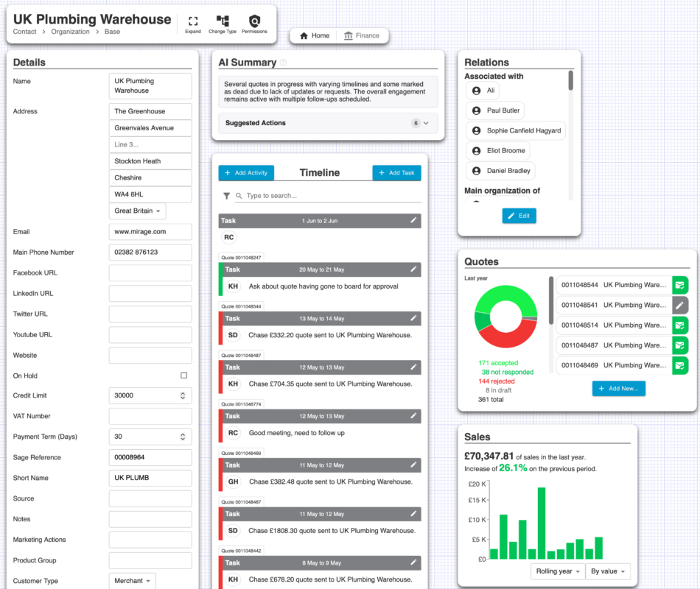Click the empty LinkedIn URL field
The image size is (700, 589).
click(150, 294)
